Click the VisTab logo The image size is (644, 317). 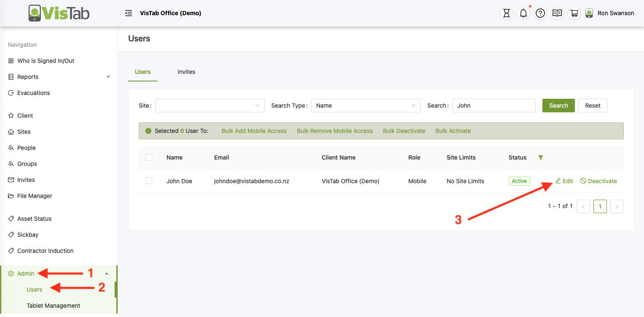pyautogui.click(x=59, y=13)
